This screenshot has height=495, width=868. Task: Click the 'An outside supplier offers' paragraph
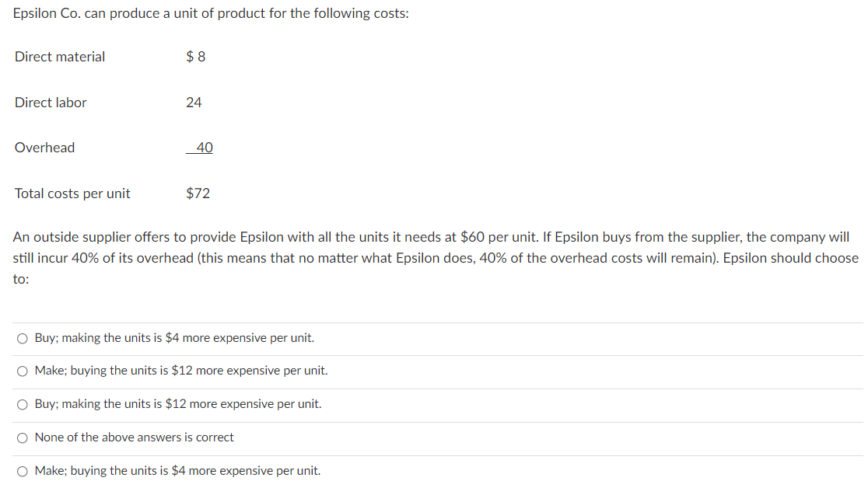coord(436,258)
